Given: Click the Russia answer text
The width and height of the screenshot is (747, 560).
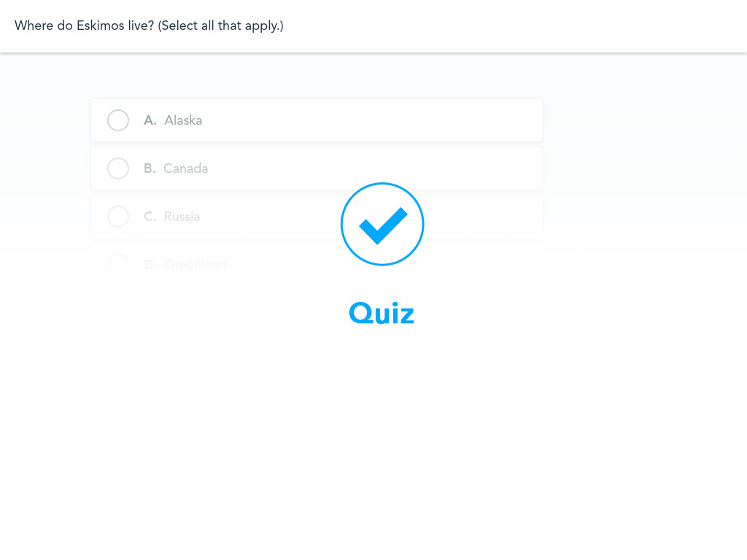Looking at the screenshot, I should pos(182,216).
